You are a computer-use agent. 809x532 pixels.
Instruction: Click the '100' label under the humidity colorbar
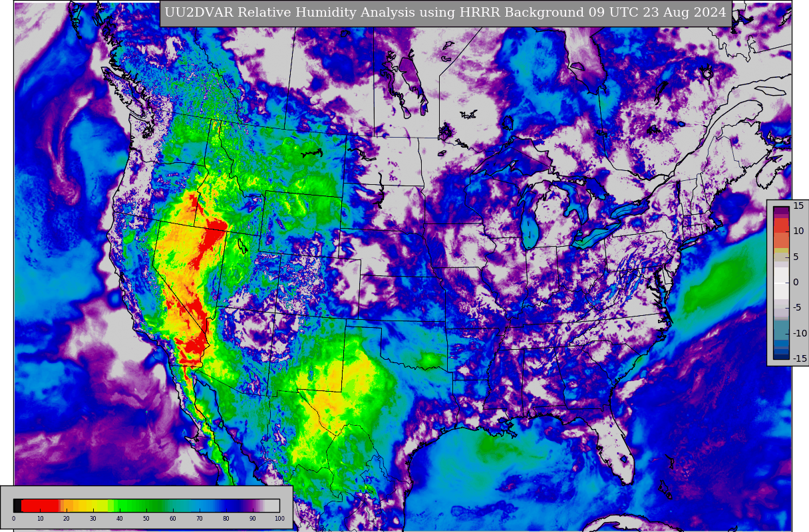(279, 518)
